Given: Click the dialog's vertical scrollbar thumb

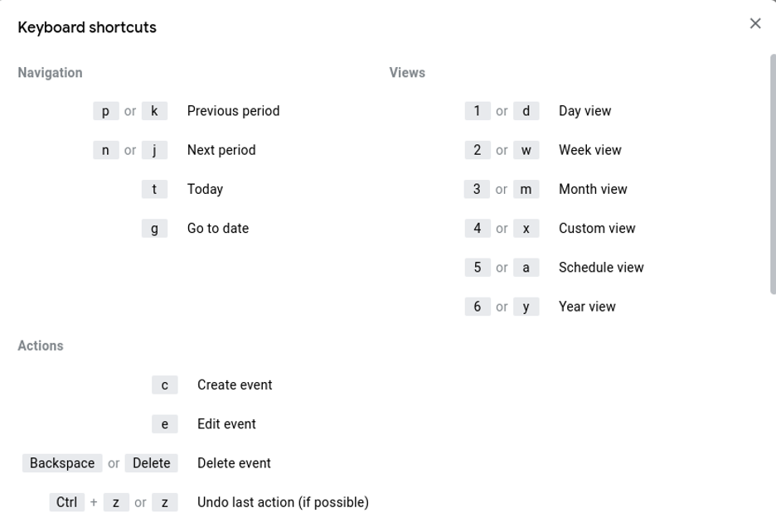Looking at the screenshot, I should pyautogui.click(x=773, y=174).
